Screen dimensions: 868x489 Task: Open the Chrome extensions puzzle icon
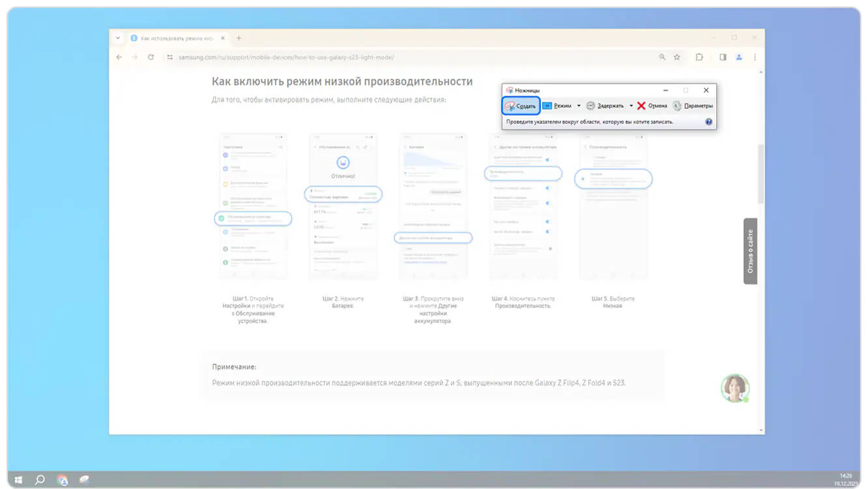(699, 57)
